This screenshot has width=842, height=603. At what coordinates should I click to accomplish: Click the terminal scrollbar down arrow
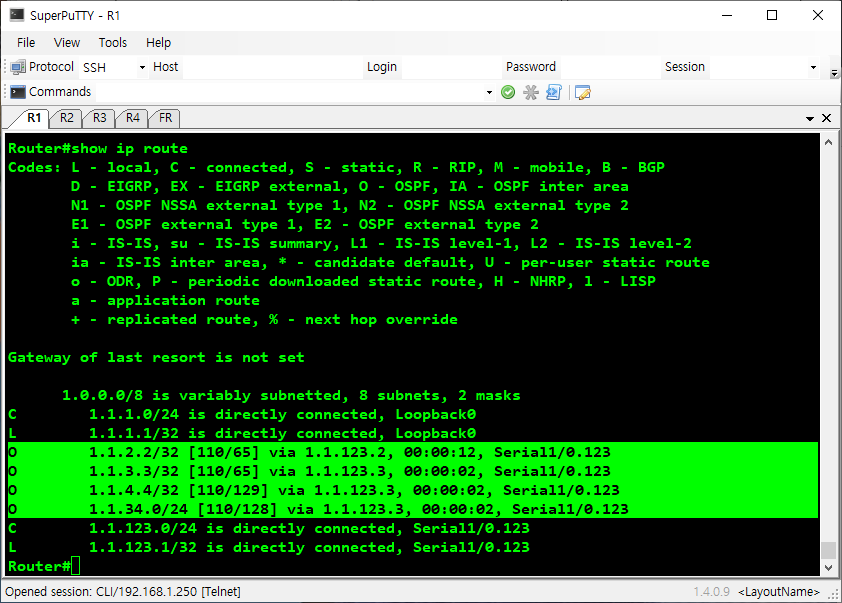click(x=828, y=568)
